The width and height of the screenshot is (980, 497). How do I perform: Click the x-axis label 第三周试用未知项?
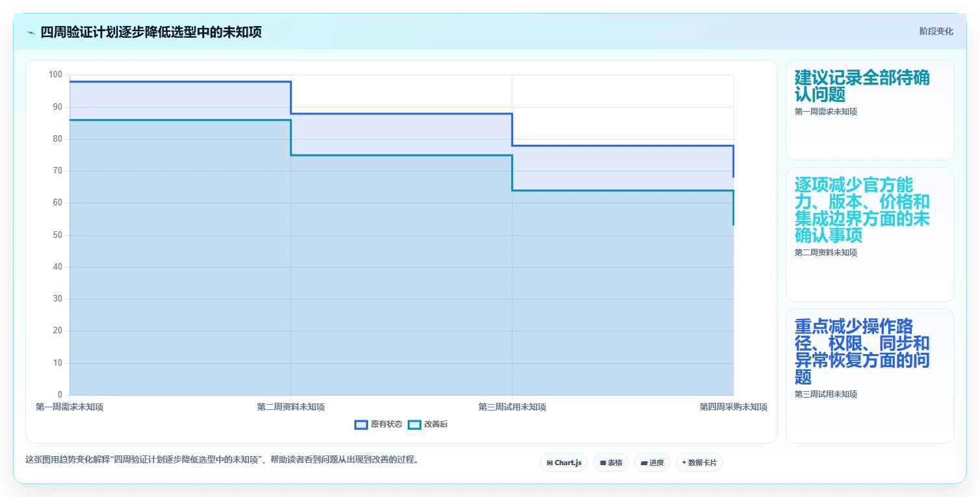[512, 407]
